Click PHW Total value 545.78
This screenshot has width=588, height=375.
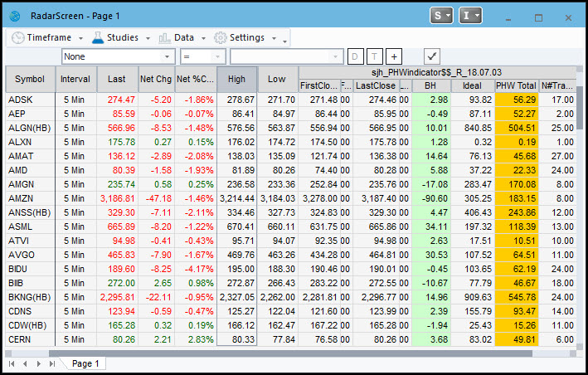point(517,297)
